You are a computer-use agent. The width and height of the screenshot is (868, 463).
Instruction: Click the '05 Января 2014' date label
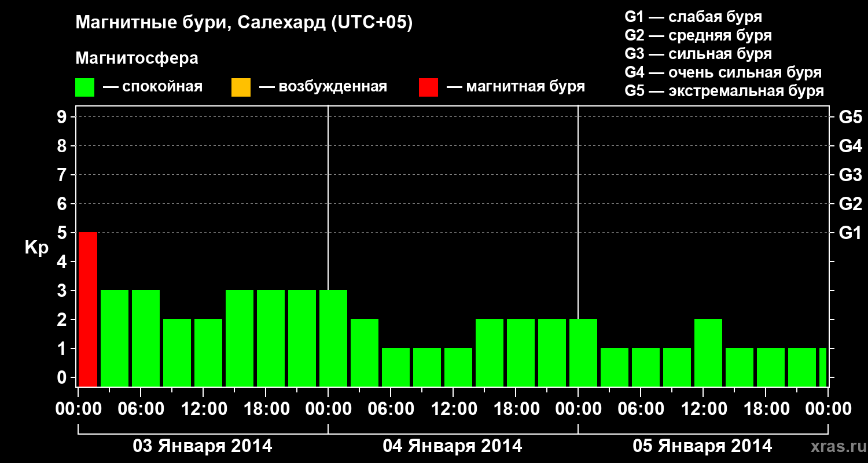(703, 446)
